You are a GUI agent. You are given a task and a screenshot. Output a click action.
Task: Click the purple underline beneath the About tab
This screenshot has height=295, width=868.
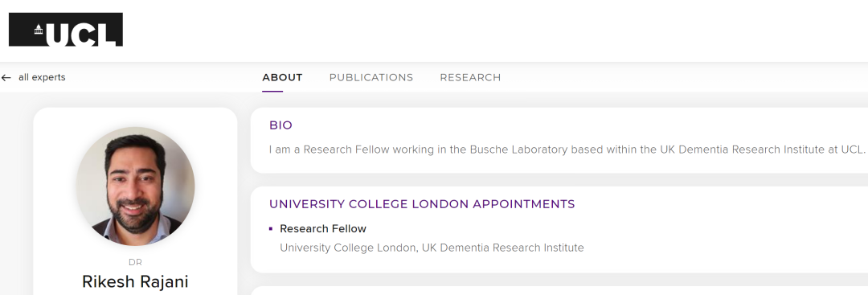(272, 92)
